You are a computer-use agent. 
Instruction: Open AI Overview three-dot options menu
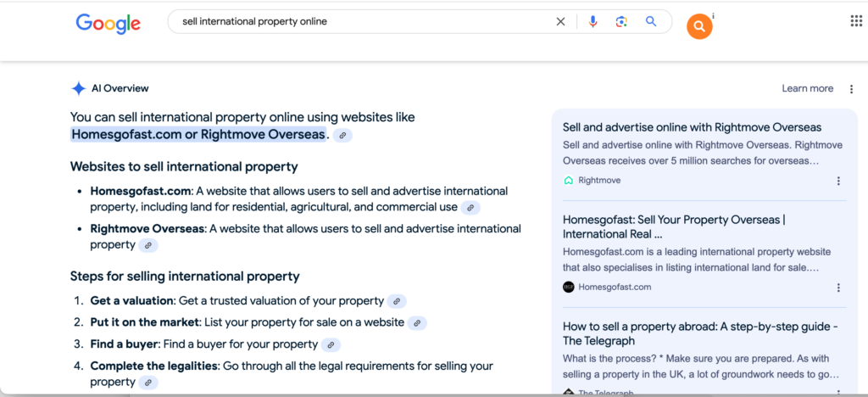point(851,88)
